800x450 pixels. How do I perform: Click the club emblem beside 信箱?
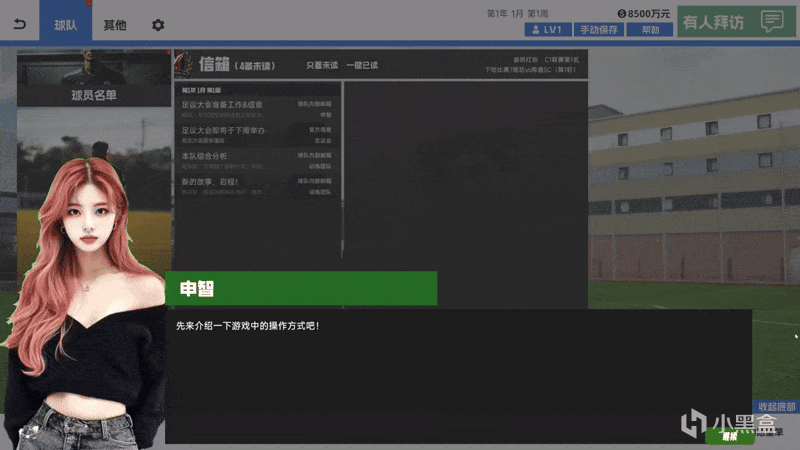(x=185, y=64)
